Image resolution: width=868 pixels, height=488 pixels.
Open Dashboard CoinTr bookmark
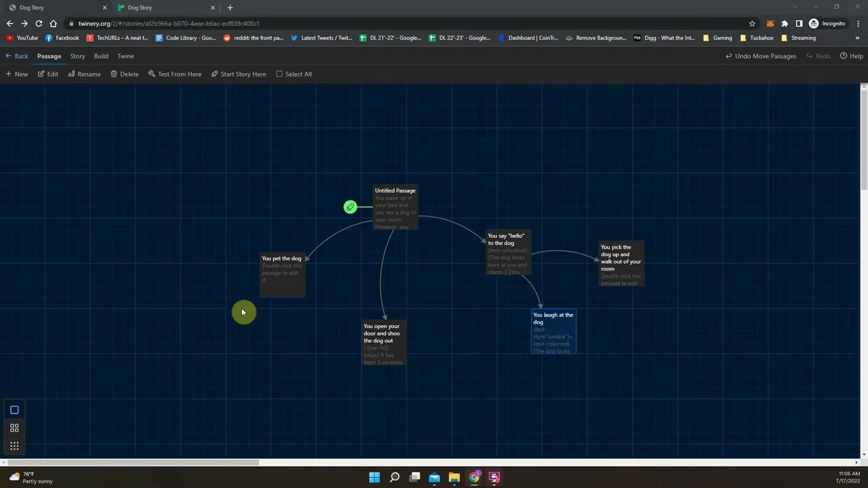point(528,38)
